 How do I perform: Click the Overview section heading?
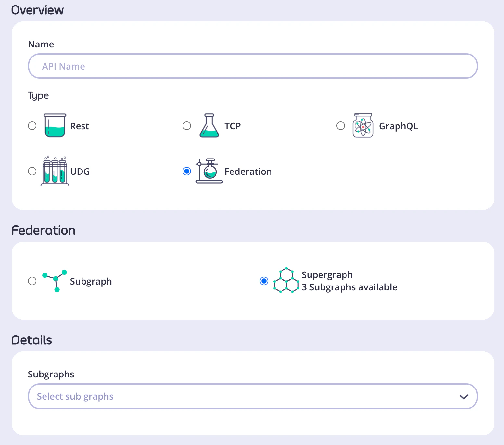37,10
